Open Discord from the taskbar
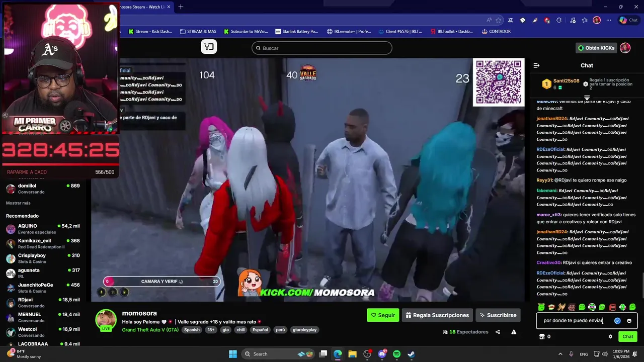 pyautogui.click(x=382, y=354)
